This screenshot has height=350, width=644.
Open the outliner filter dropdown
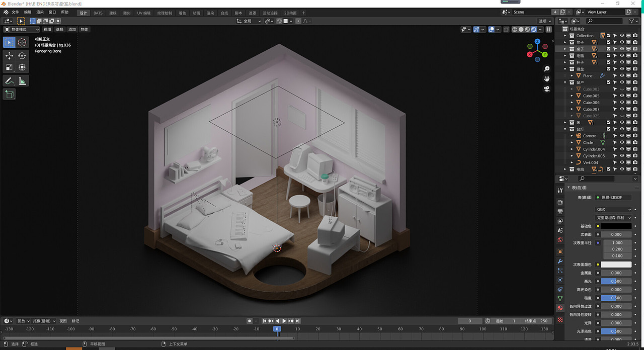tap(633, 21)
